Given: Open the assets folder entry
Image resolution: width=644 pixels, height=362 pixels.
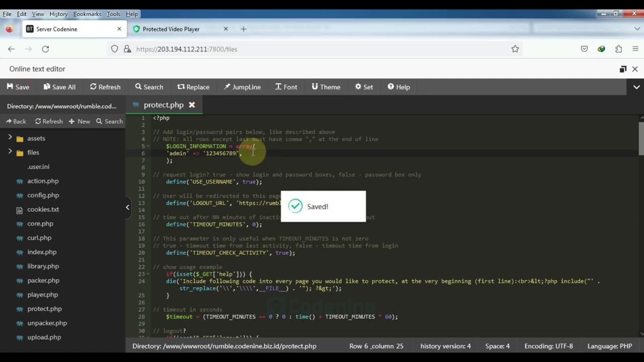Looking at the screenshot, I should click(36, 138).
